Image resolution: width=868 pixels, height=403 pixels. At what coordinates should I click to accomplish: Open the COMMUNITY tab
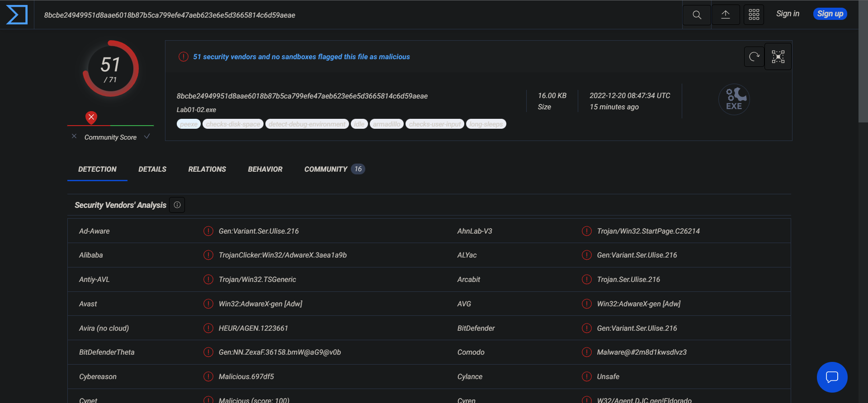click(334, 169)
